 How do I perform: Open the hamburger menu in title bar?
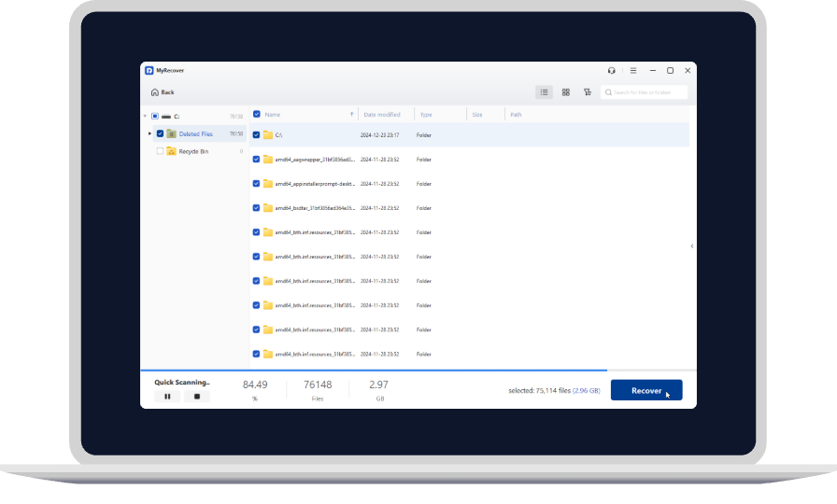click(x=632, y=70)
